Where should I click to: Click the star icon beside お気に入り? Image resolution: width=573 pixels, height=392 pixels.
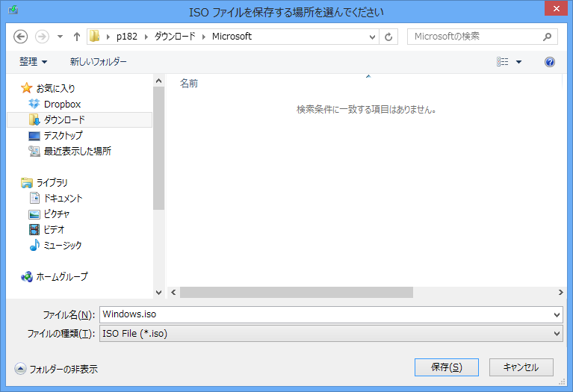tap(26, 87)
